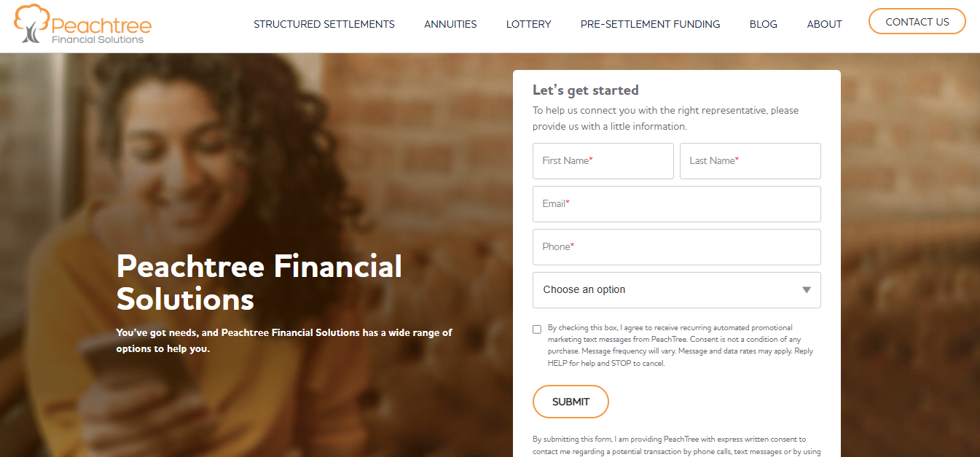This screenshot has height=457, width=980.
Task: Check the promotional text messages consent box
Action: (x=537, y=329)
